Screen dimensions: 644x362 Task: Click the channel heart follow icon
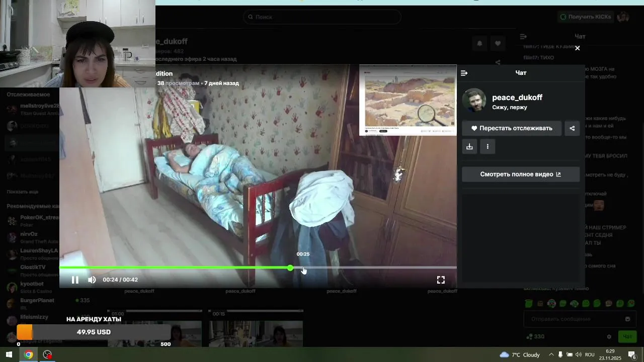pyautogui.click(x=498, y=44)
